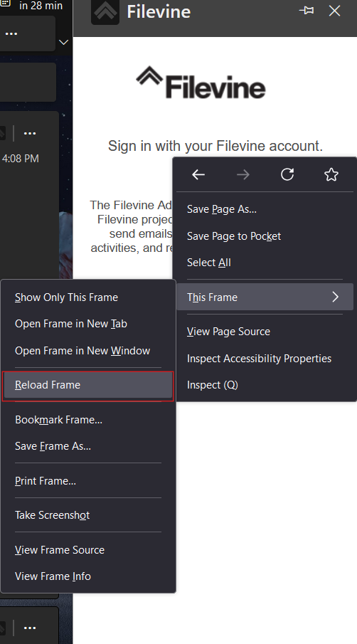This screenshot has height=644, width=357.
Task: Open the bottom-left ellipsis menu
Action: (x=30, y=628)
